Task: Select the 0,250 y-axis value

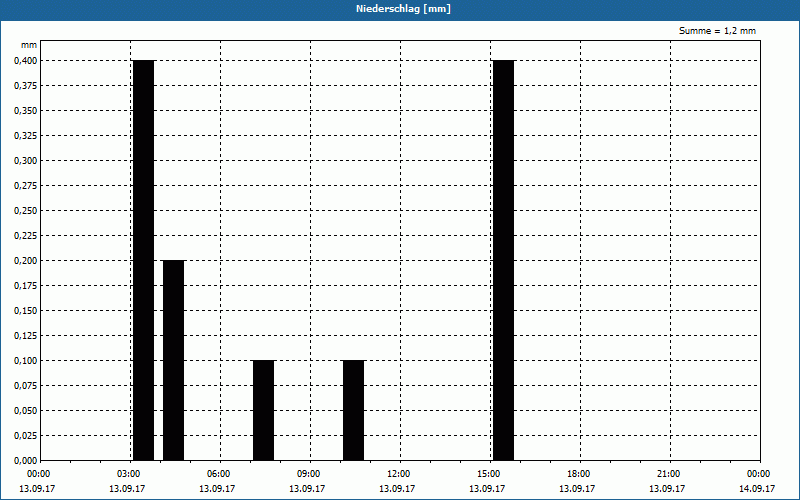Action: coord(26,211)
